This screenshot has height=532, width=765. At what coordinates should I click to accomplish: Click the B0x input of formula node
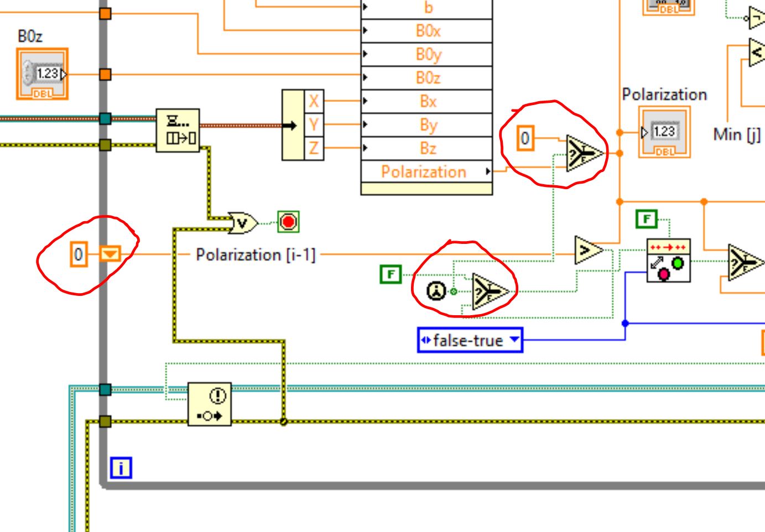click(x=426, y=31)
